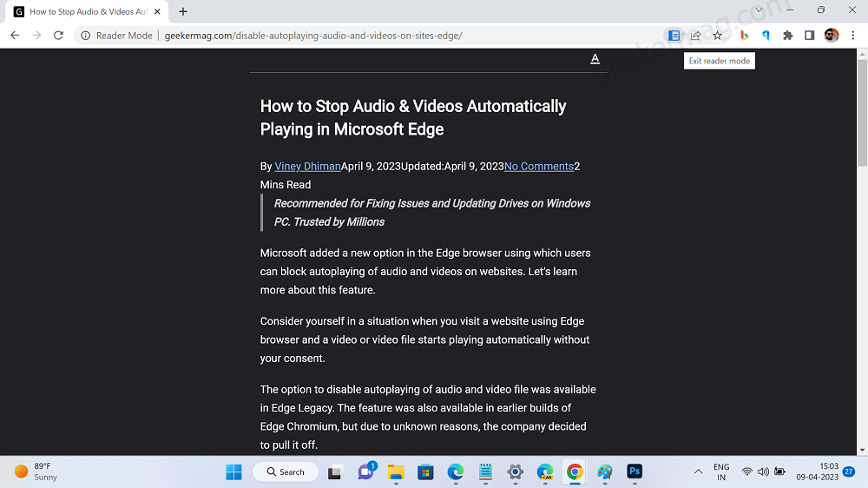The height and width of the screenshot is (488, 868).
Task: Close the 'How to Stop Audio & Videos' tab
Action: coord(157,11)
